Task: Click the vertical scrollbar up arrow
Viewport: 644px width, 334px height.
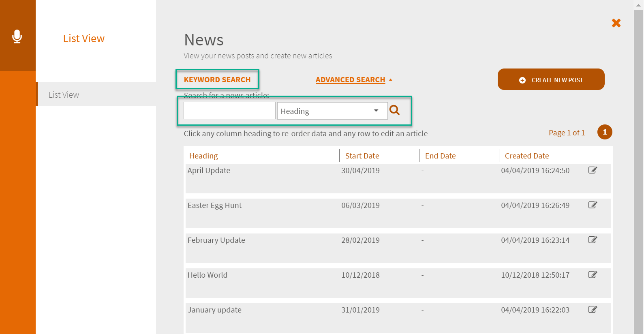Action: (639, 5)
